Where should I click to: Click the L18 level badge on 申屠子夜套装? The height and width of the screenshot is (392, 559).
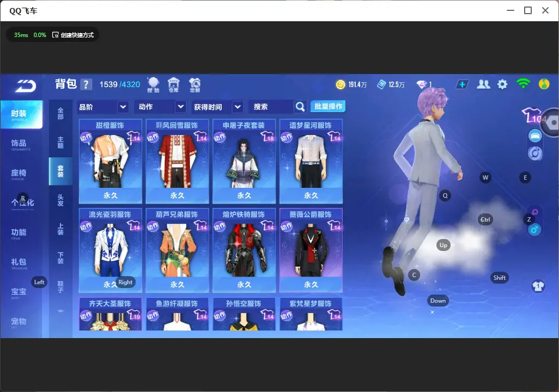(x=267, y=137)
